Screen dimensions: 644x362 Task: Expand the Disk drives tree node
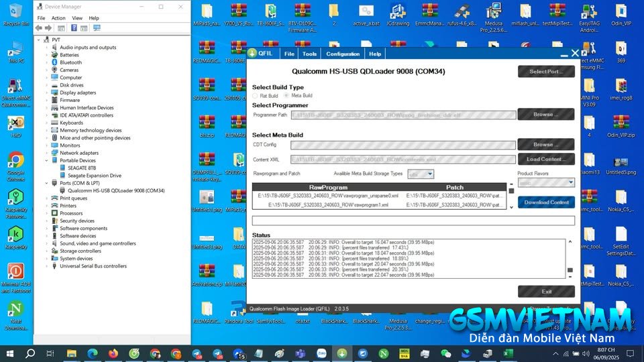[x=46, y=85]
